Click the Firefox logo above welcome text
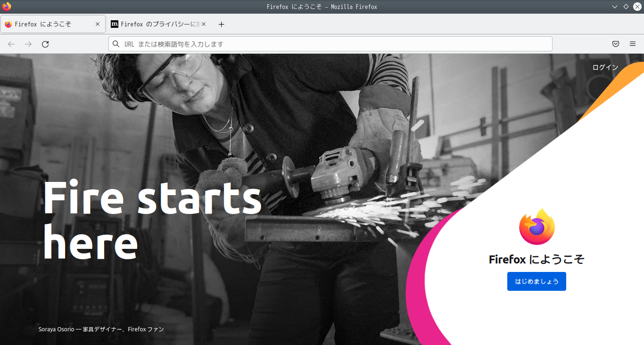This screenshot has height=345, width=644. 537,227
